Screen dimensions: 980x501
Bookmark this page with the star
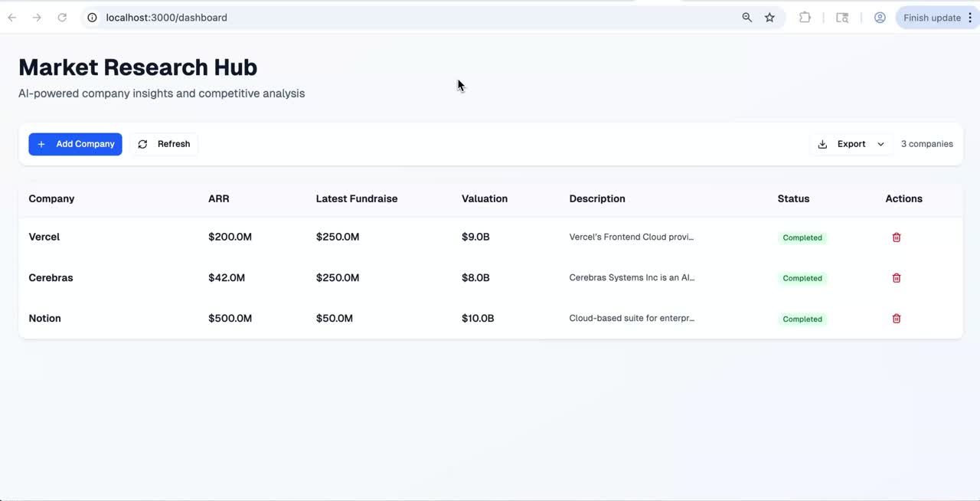770,18
